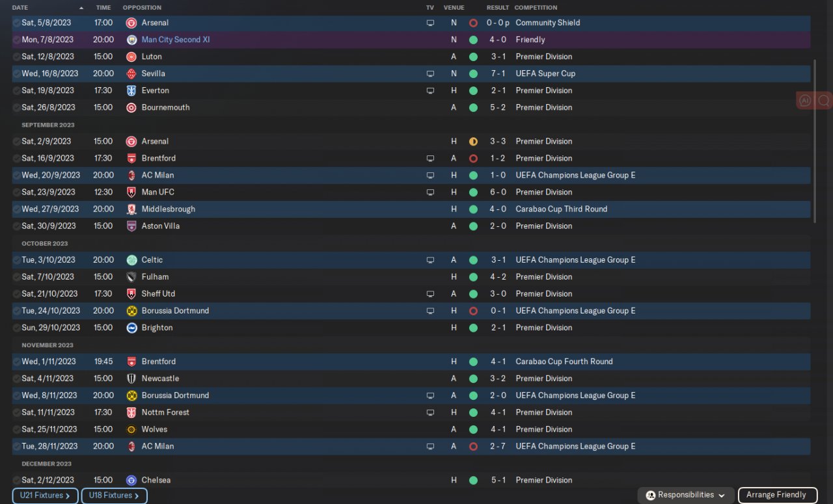Click the Everton club badge
Viewport: 833px width, 504px height.
click(x=131, y=90)
